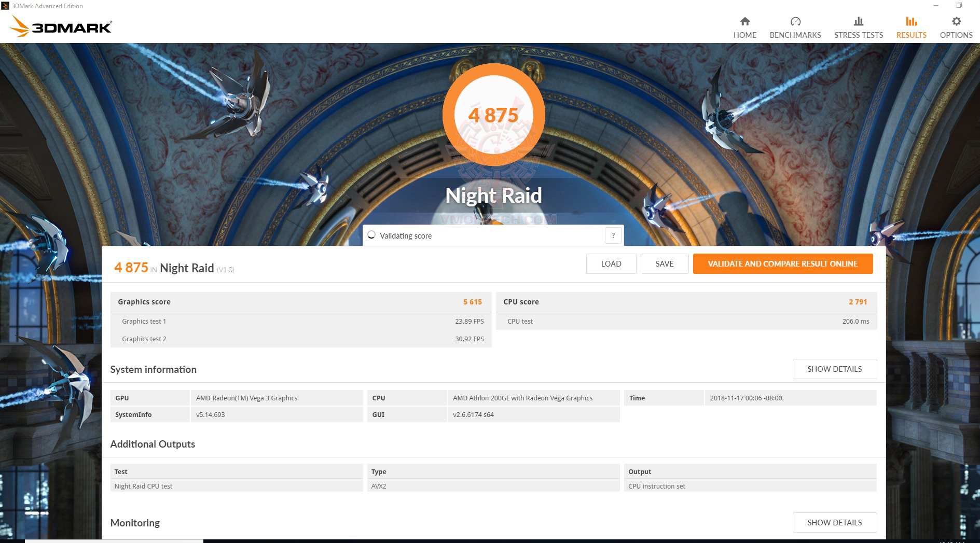Click the Home house icon

tap(744, 21)
